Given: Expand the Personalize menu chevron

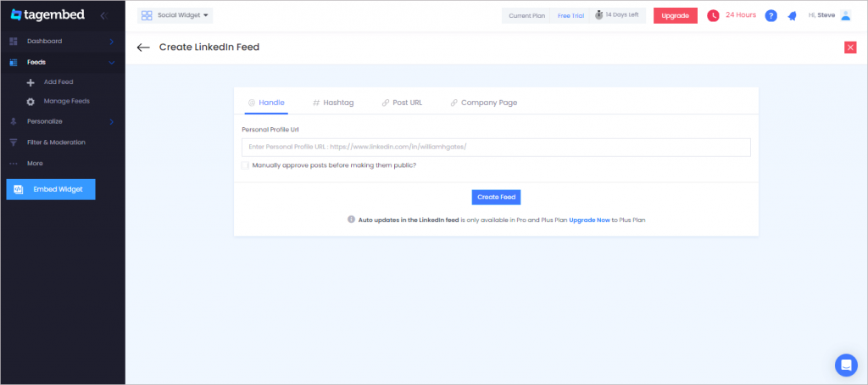Looking at the screenshot, I should [111, 122].
